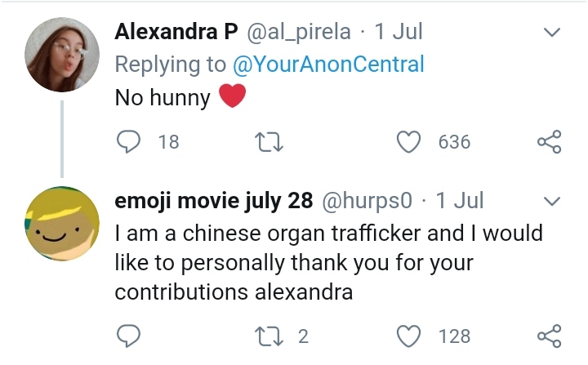The height and width of the screenshot is (365, 588).
Task: View Alexandra P's profile picture
Action: point(62,55)
